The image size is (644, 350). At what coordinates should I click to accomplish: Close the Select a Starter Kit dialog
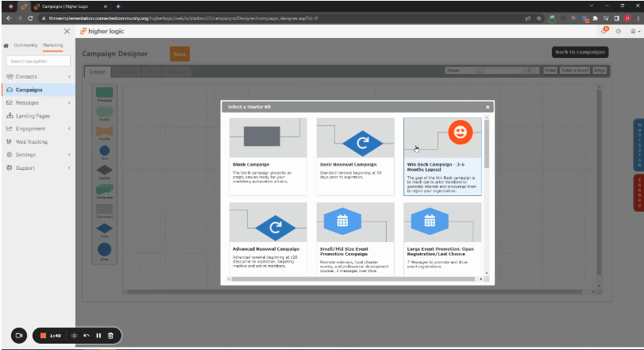coord(488,107)
